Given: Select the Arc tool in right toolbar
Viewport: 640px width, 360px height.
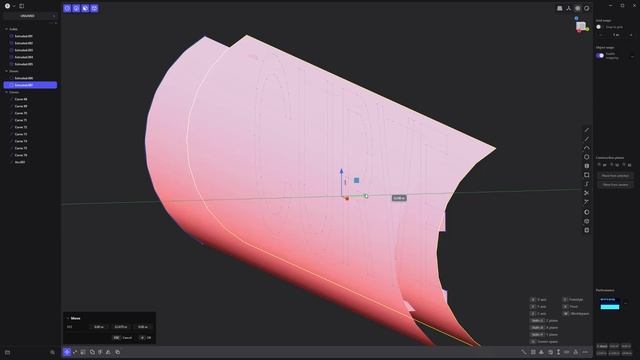Looking at the screenshot, I should coord(587,148).
